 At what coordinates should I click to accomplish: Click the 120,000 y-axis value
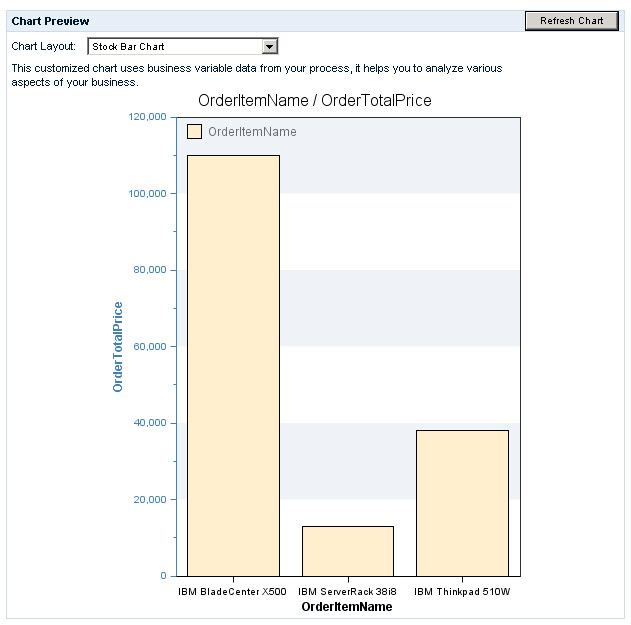click(147, 117)
